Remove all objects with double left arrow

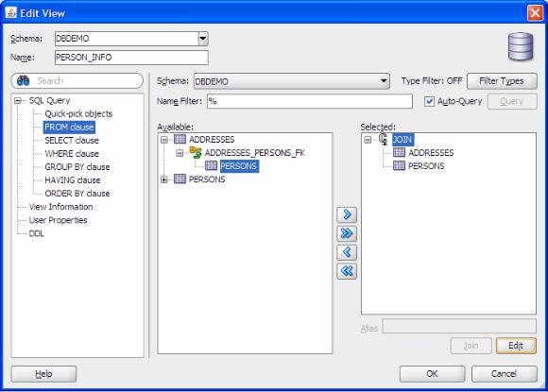click(347, 271)
